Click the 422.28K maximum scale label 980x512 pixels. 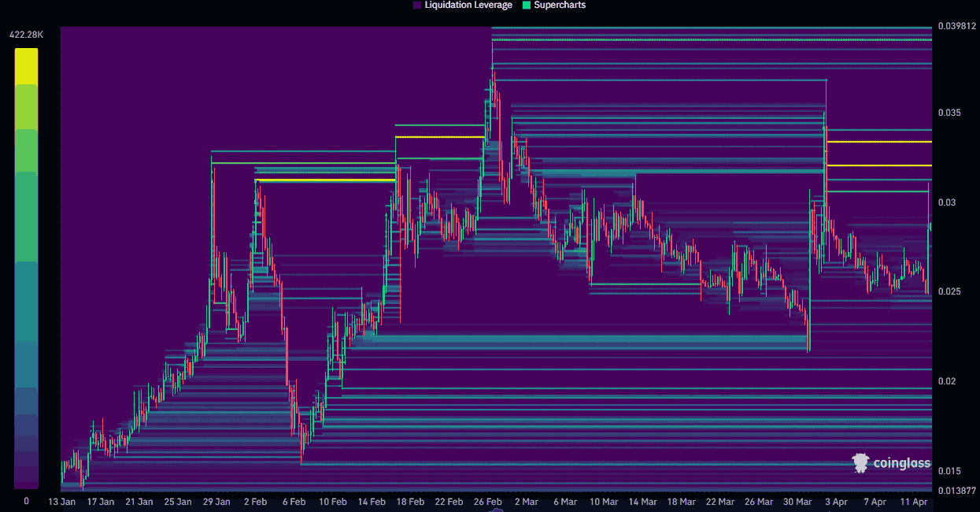[x=25, y=34]
